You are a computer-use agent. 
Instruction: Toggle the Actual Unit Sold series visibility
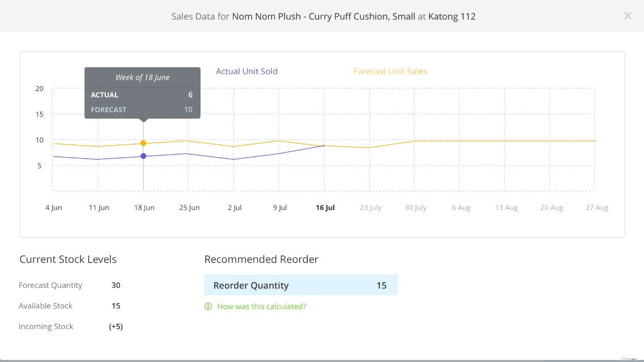tap(246, 71)
